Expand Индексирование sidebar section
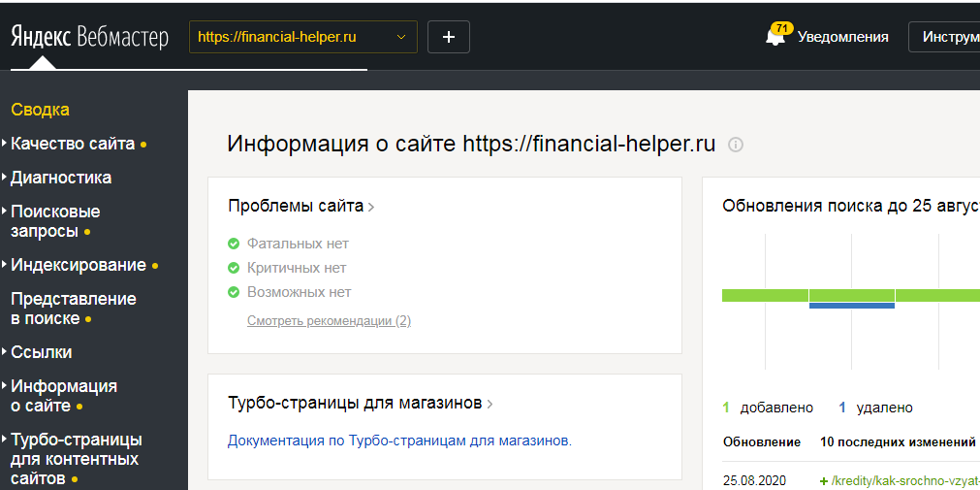The width and height of the screenshot is (980, 490). (x=79, y=265)
